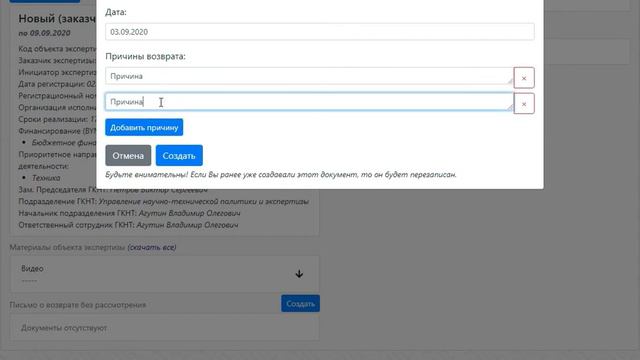640x360 pixels.
Task: Click the Добавить причину button
Action: tap(144, 127)
